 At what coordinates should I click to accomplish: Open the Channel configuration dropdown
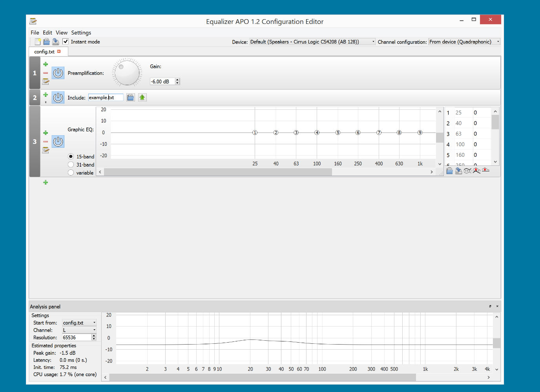pyautogui.click(x=465, y=42)
